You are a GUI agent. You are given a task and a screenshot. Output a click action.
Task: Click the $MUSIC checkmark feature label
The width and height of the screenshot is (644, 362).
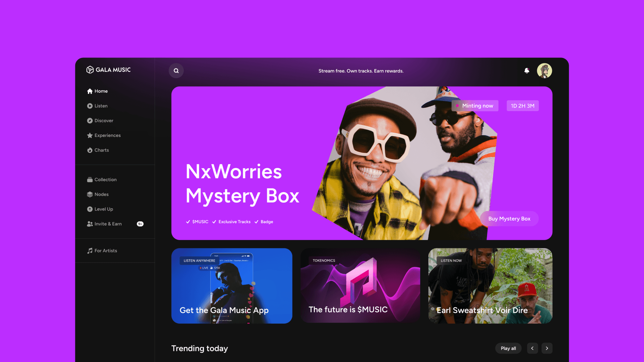pyautogui.click(x=197, y=222)
